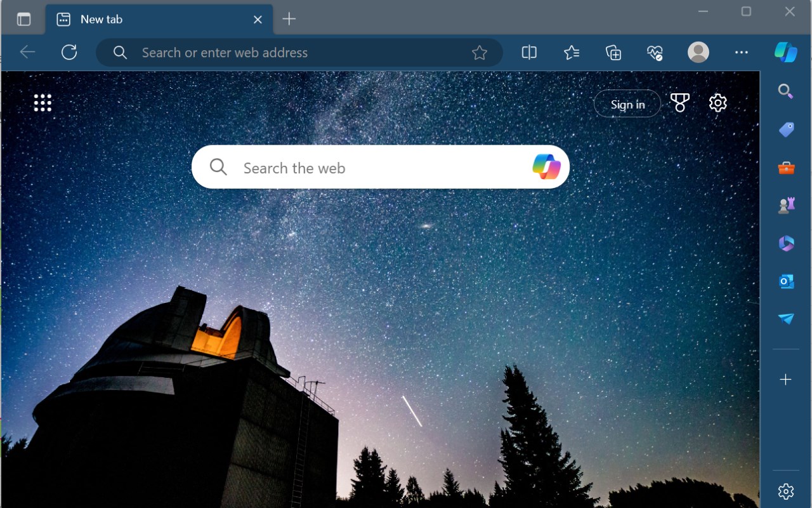Screen dimensions: 812x508
Task: Open split screen view
Action: point(529,52)
